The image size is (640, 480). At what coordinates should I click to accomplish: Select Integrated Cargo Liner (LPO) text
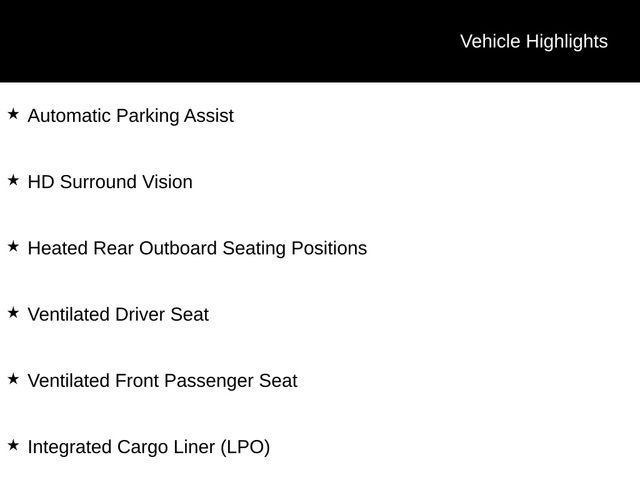pos(149,447)
